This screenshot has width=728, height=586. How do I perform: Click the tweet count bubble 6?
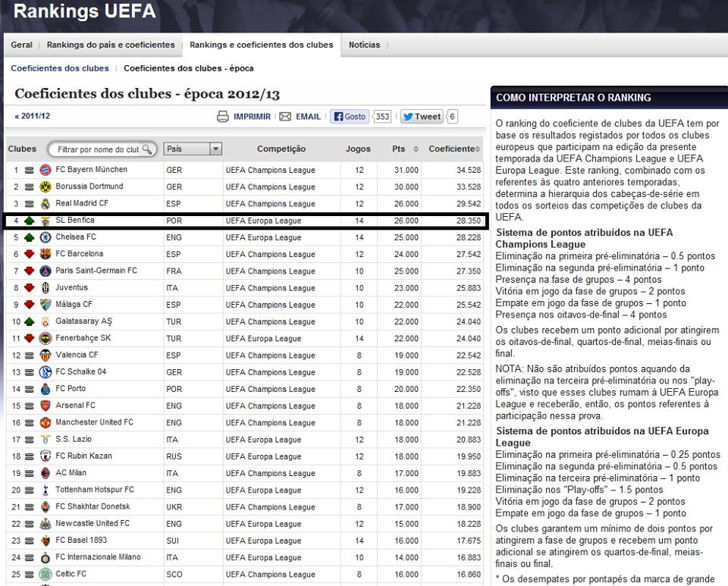point(452,117)
